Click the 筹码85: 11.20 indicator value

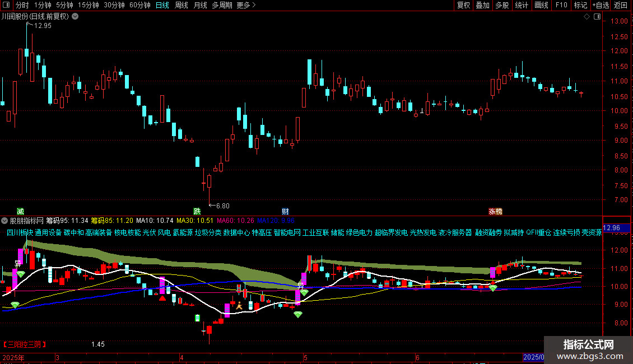[112, 221]
